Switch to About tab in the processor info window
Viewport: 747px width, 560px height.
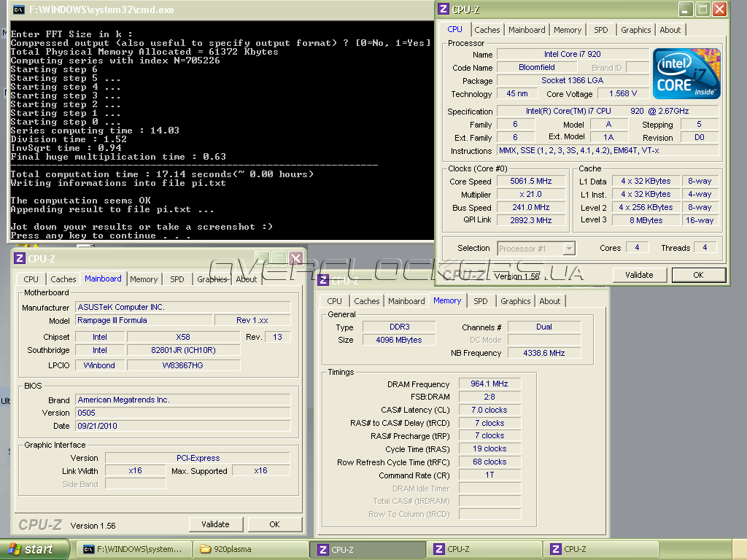[x=670, y=30]
